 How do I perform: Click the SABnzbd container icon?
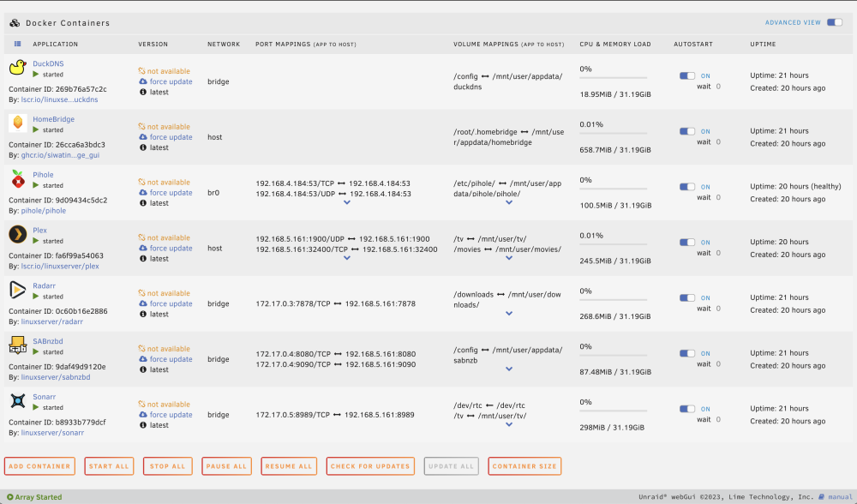17,345
